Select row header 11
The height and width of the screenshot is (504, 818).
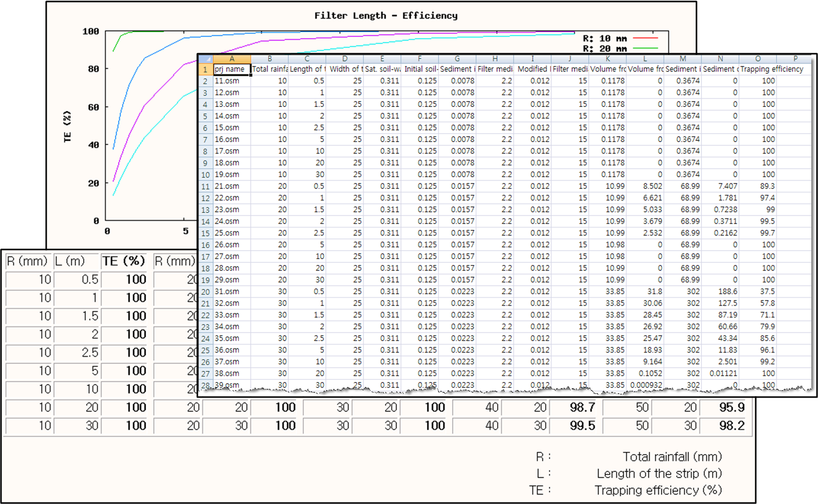coord(205,186)
